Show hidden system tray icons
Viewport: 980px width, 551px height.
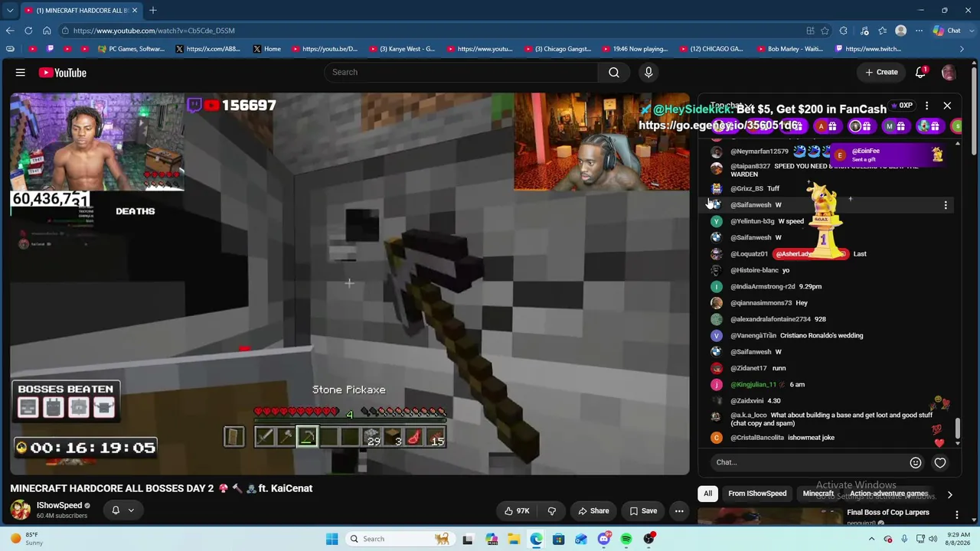point(871,539)
